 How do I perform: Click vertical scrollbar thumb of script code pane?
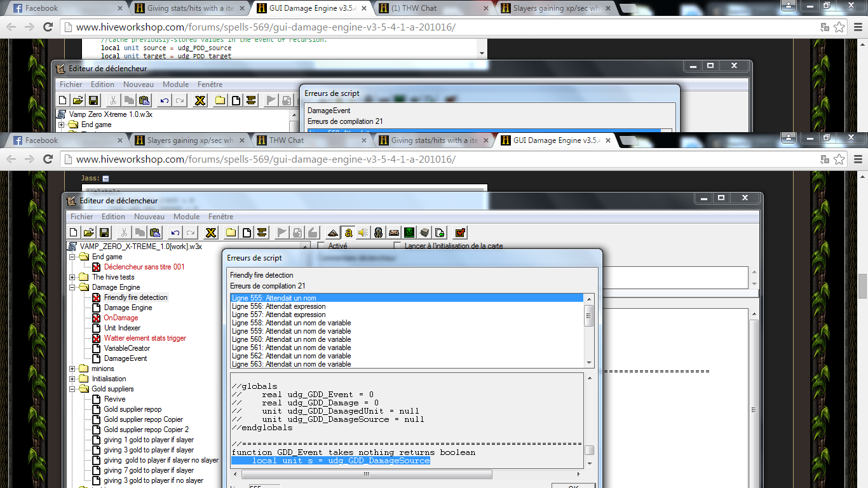(x=589, y=451)
